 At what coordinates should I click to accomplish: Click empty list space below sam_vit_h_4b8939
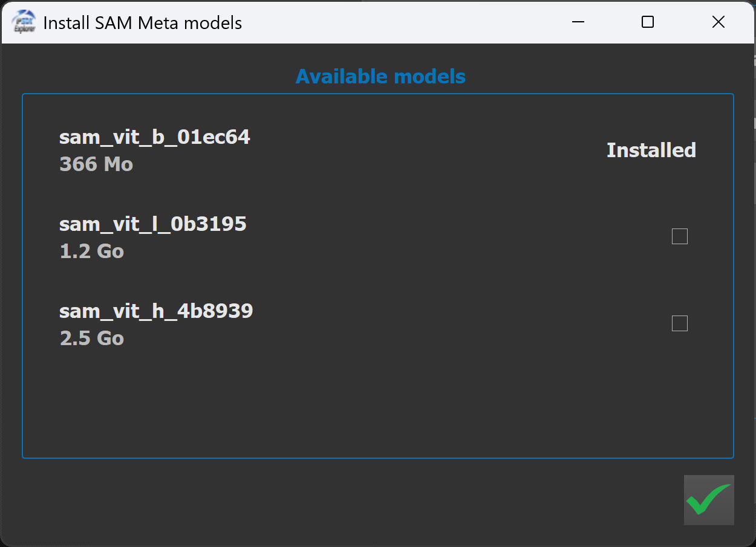pyautogui.click(x=363, y=405)
